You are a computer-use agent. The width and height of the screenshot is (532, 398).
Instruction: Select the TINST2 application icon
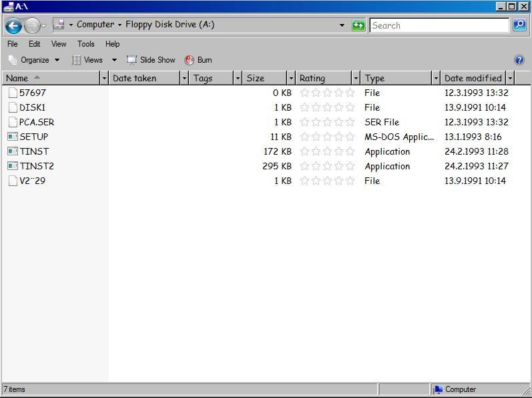coord(13,166)
